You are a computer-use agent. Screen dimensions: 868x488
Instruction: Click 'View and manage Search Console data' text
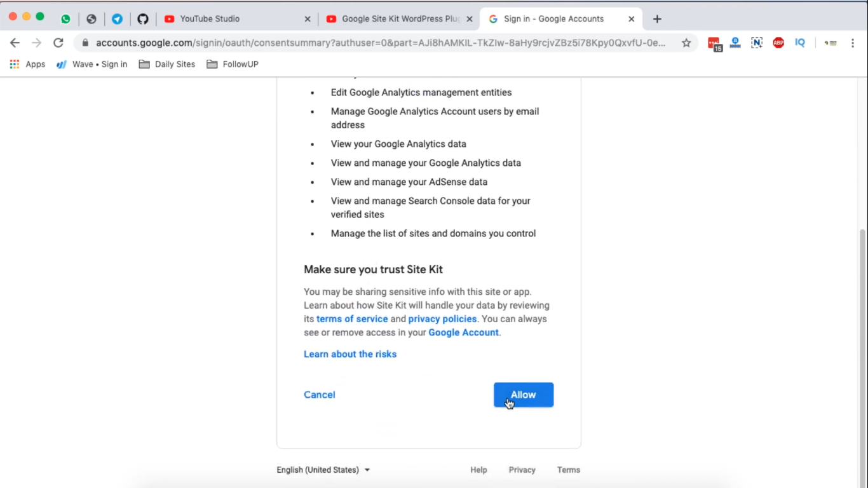[431, 208]
